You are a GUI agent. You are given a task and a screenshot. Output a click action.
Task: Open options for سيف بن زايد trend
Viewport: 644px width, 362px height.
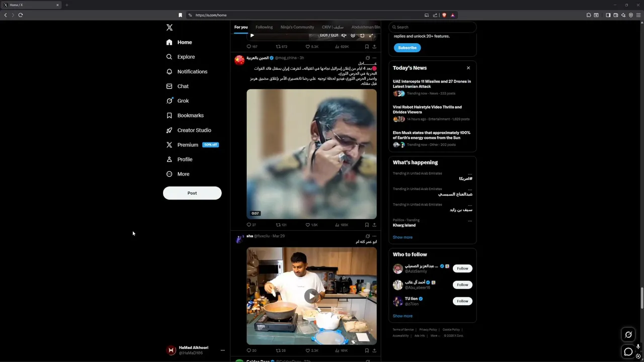470,205
